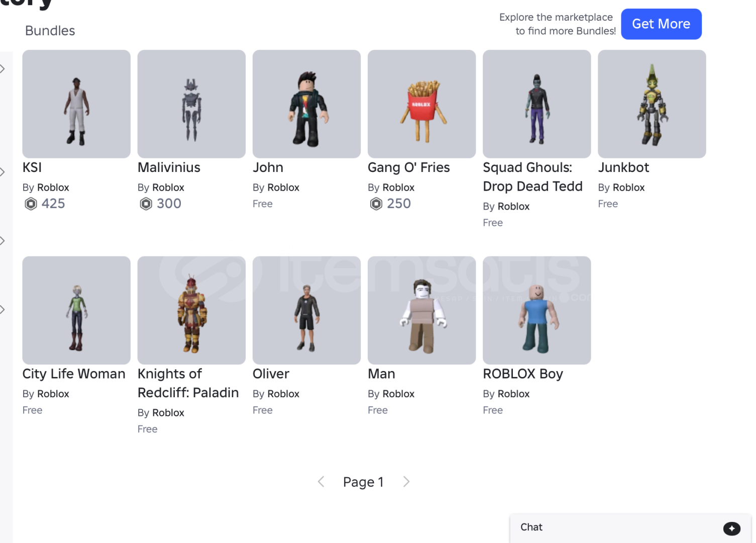
Task: Go to the next page arrow
Action: coord(406,482)
